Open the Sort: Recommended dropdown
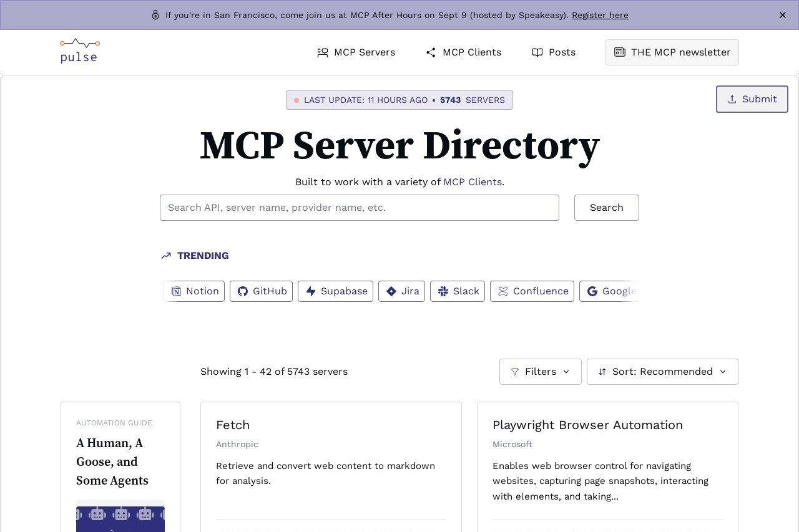 coord(662,372)
